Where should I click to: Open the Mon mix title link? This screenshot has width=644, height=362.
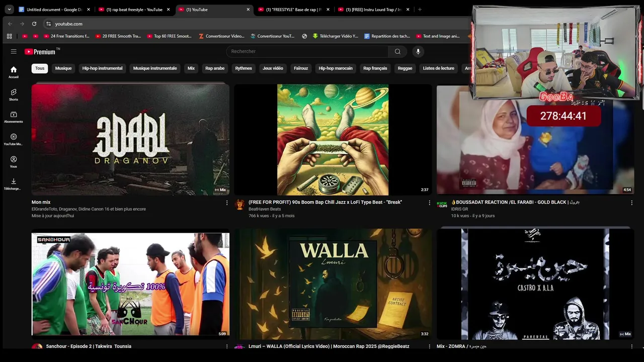tap(41, 202)
